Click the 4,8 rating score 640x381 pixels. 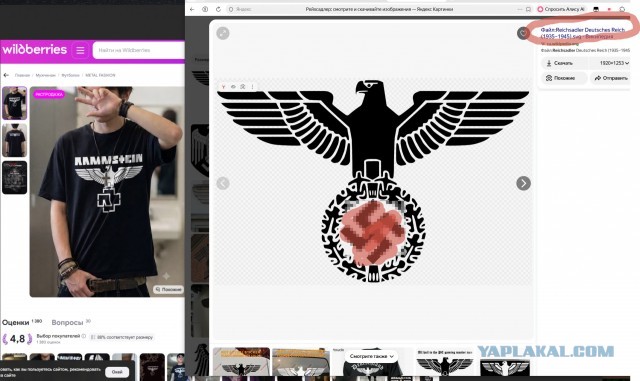17,339
